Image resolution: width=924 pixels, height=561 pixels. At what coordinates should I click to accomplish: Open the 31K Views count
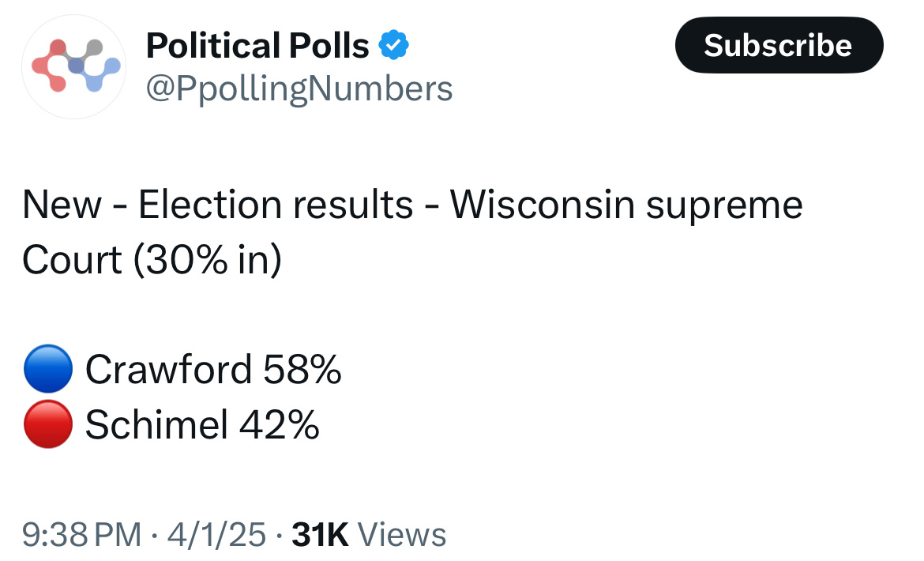coord(369,534)
